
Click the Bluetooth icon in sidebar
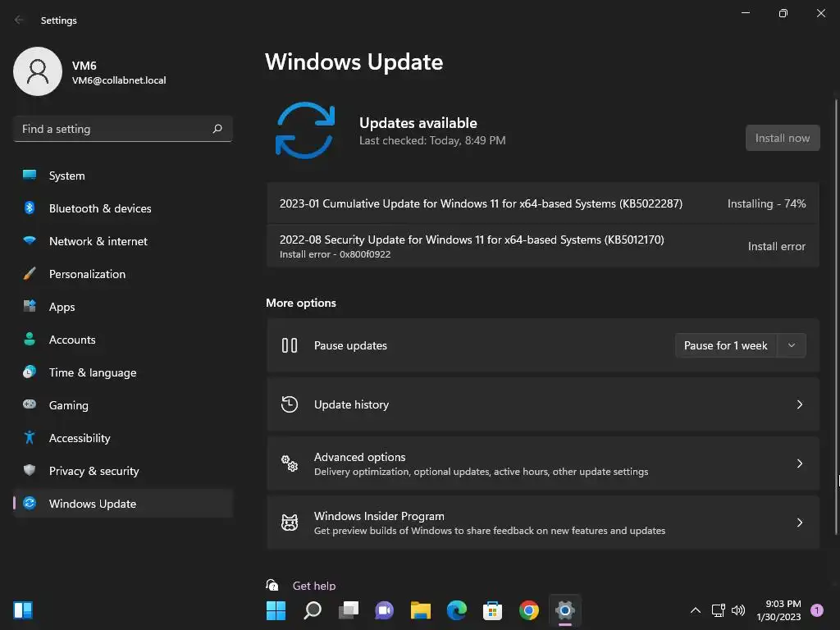click(x=30, y=208)
